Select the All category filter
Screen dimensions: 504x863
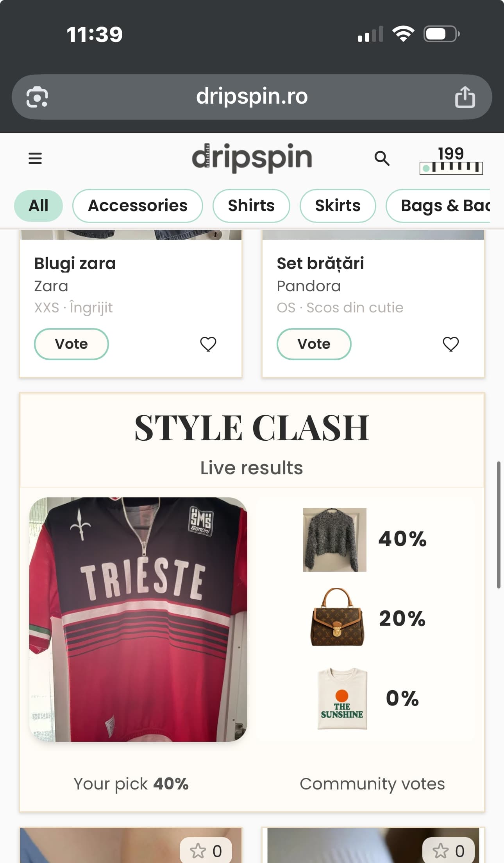(x=38, y=206)
